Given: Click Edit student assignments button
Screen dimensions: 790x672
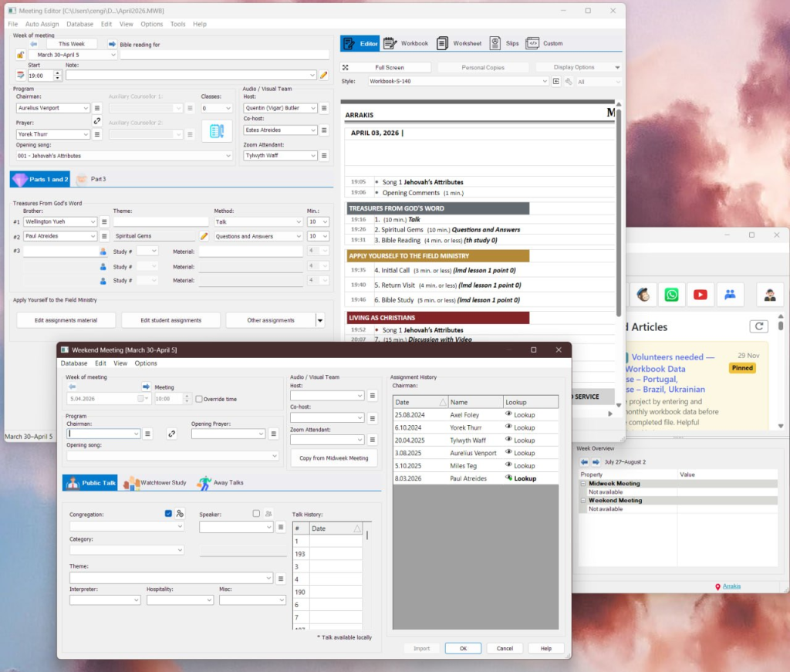Looking at the screenshot, I should coord(170,320).
